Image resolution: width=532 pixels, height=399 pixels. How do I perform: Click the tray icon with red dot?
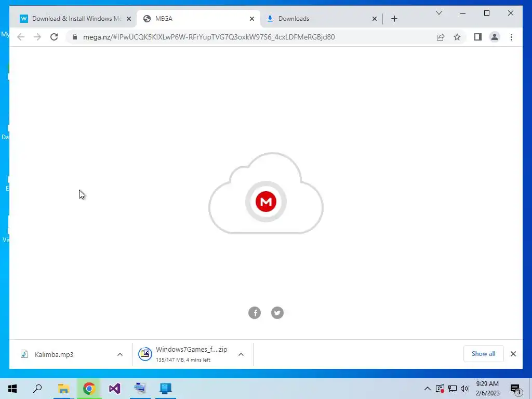440,389
